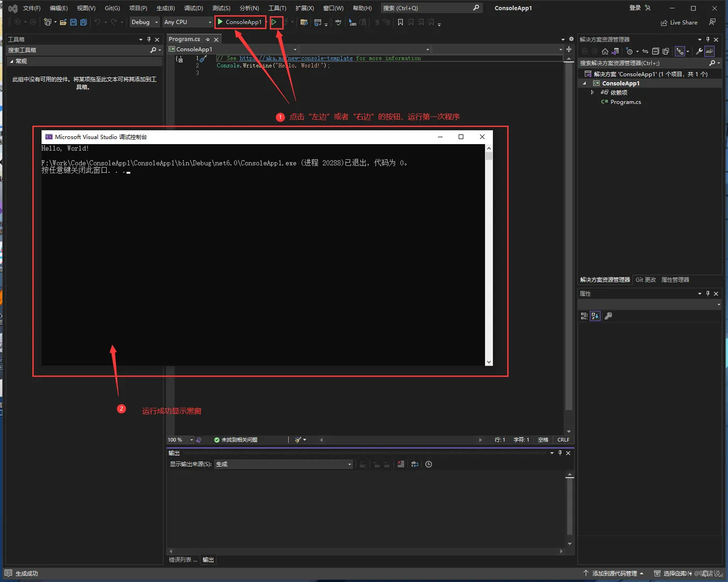Image resolution: width=728 pixels, height=582 pixels.
Task: Open the 工具(T) menu
Action: 277,8
